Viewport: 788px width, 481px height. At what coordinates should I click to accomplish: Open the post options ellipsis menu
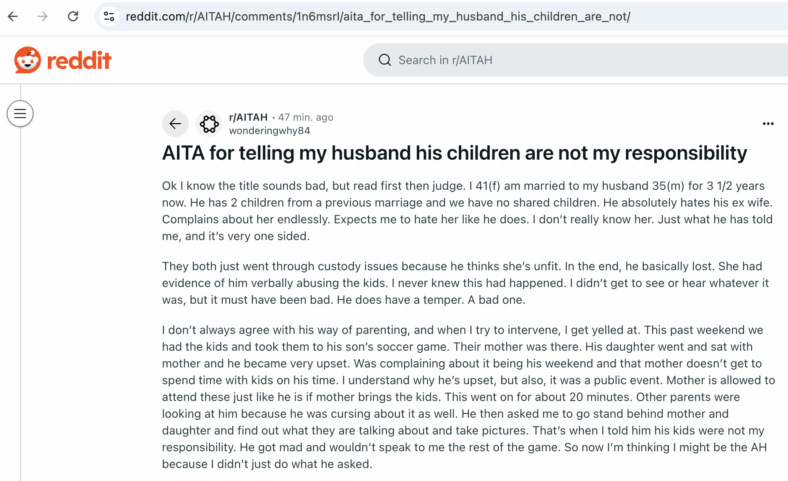[x=768, y=124]
